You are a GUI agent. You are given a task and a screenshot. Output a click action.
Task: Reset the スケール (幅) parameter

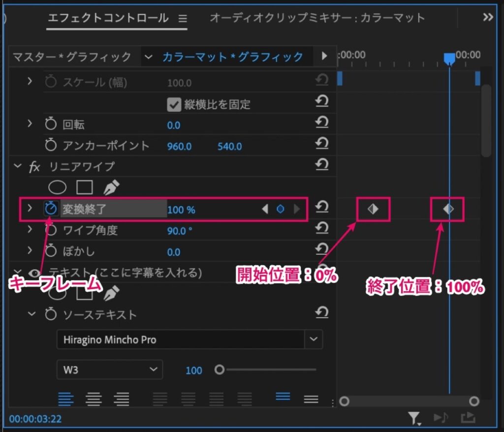(x=322, y=79)
